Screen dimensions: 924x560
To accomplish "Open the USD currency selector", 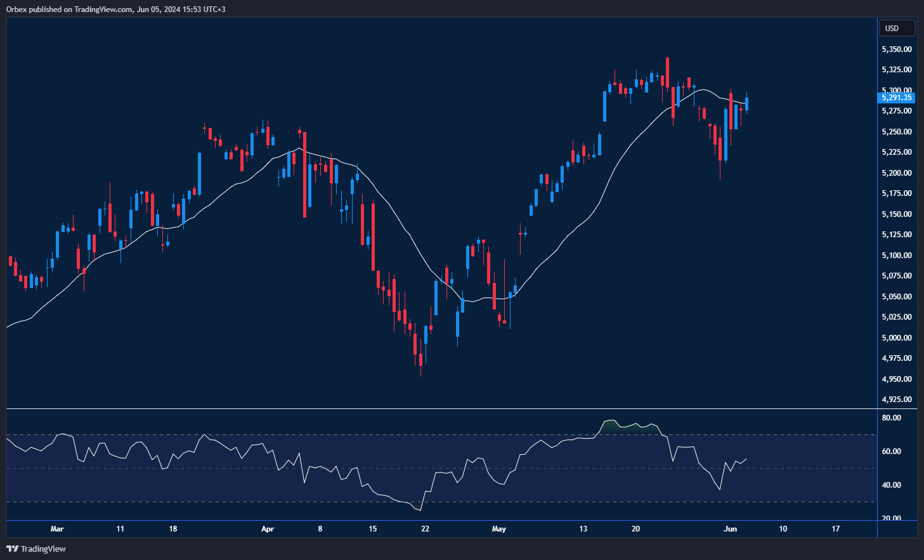I will pyautogui.click(x=896, y=27).
